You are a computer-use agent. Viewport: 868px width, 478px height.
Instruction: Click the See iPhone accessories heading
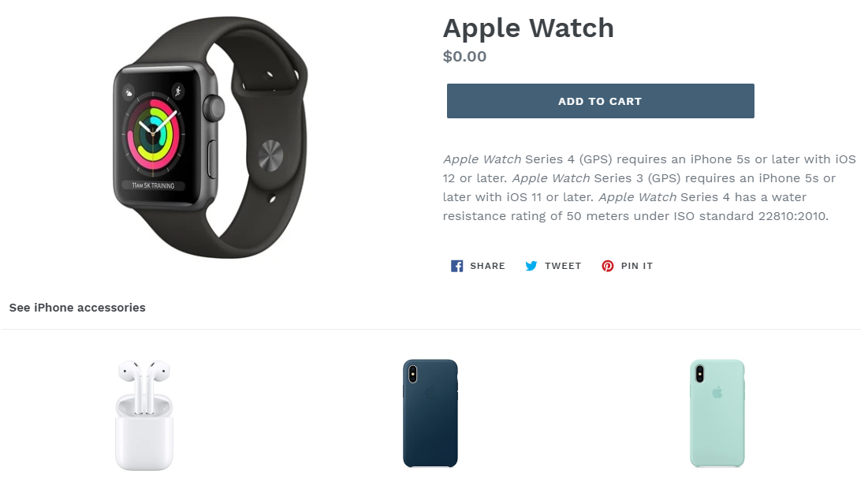click(77, 308)
